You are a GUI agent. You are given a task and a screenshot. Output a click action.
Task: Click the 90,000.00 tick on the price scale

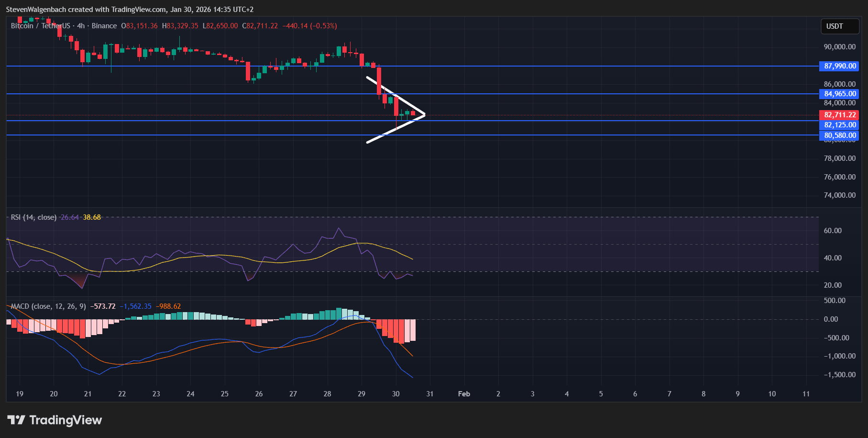click(x=839, y=47)
